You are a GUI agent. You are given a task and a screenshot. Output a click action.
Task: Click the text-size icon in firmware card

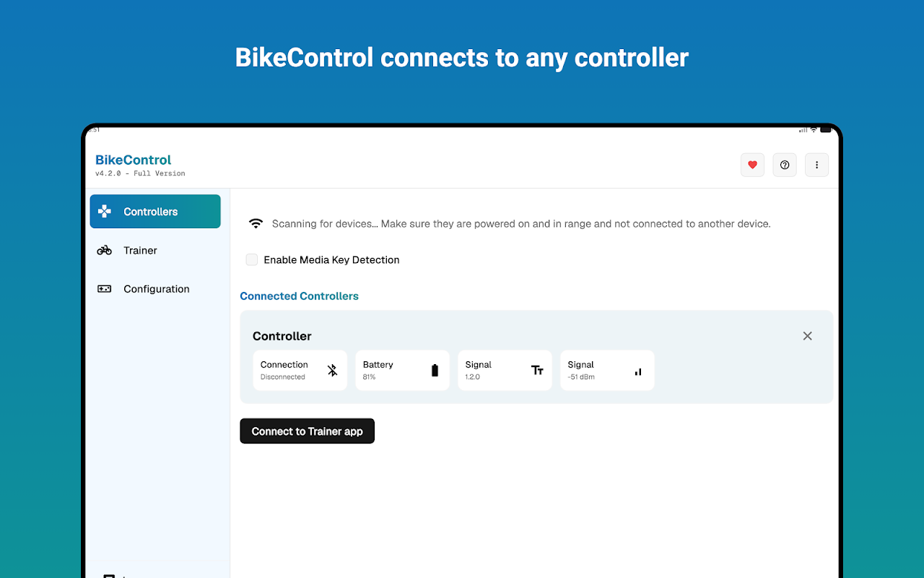click(537, 371)
